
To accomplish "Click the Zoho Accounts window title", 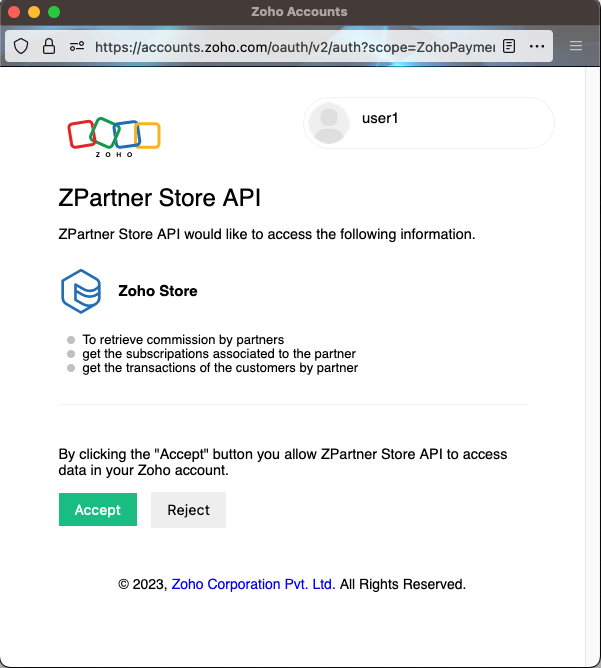I will (299, 12).
